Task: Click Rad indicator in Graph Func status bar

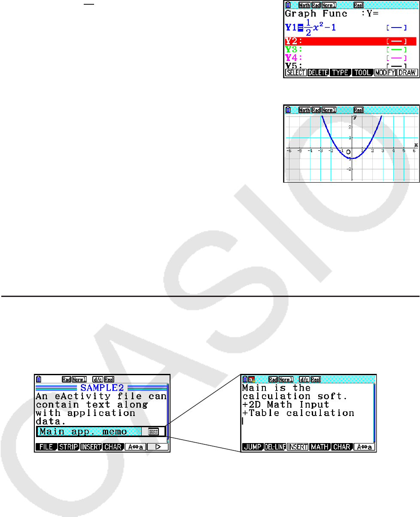Action: point(316,5)
